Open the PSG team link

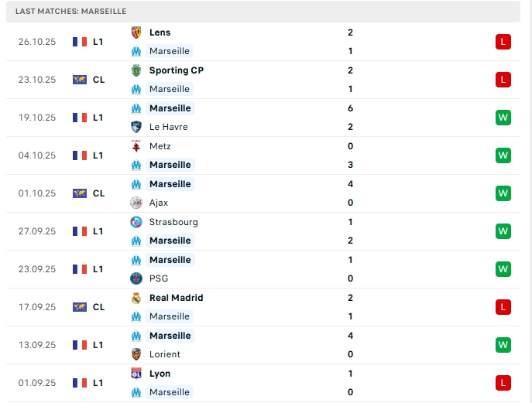158,278
